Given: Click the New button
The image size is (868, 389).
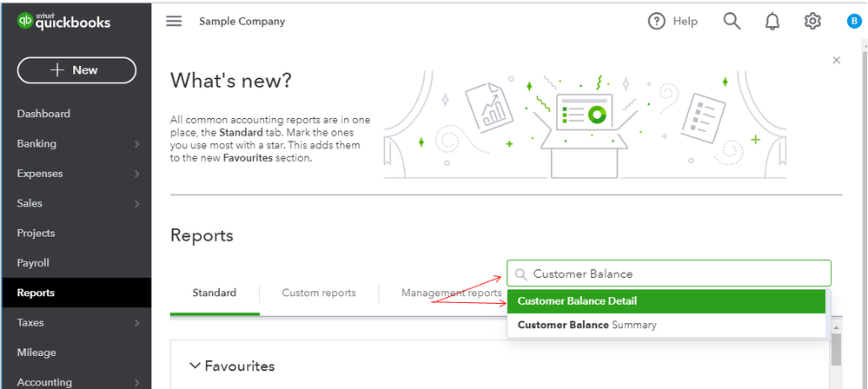Looking at the screenshot, I should pos(76,70).
